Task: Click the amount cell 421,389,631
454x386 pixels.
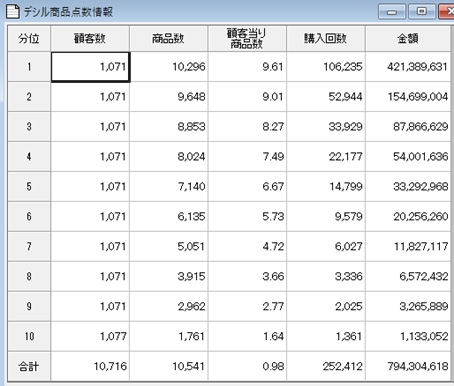Action: (408, 67)
